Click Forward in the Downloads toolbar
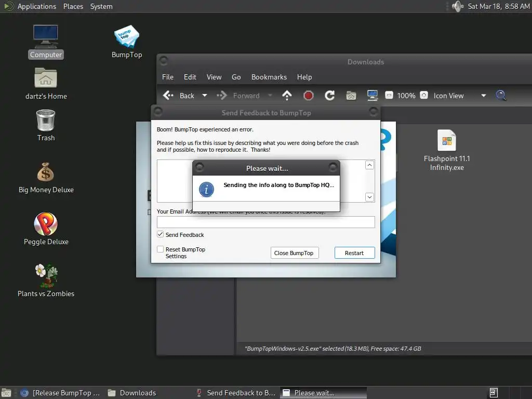Screen dimensions: 532x399 pos(238,96)
